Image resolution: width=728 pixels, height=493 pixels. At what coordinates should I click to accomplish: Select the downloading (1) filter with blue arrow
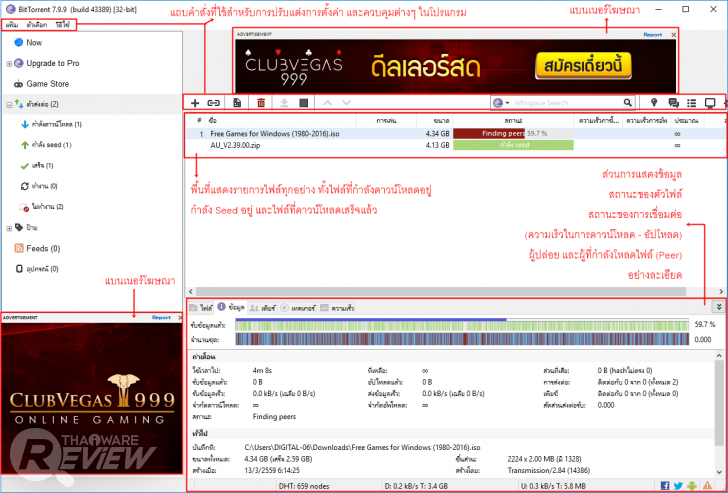pos(57,124)
